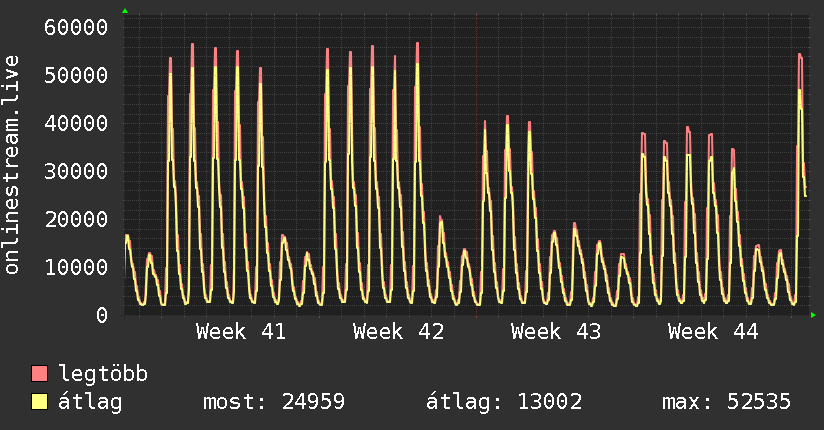Click the onlinestream.live vertical axis title

[11, 165]
